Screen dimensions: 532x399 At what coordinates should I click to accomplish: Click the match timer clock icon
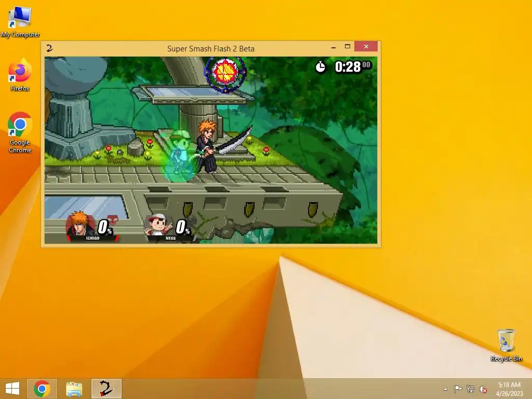pyautogui.click(x=320, y=67)
